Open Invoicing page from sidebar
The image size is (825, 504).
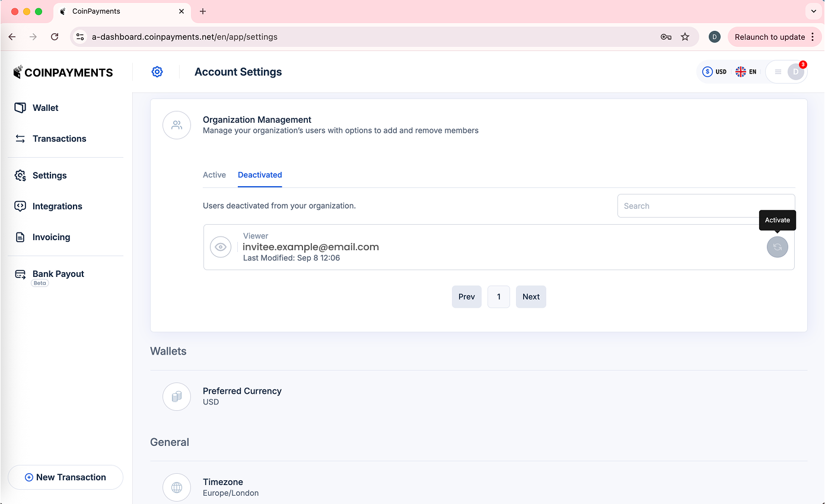coord(51,237)
